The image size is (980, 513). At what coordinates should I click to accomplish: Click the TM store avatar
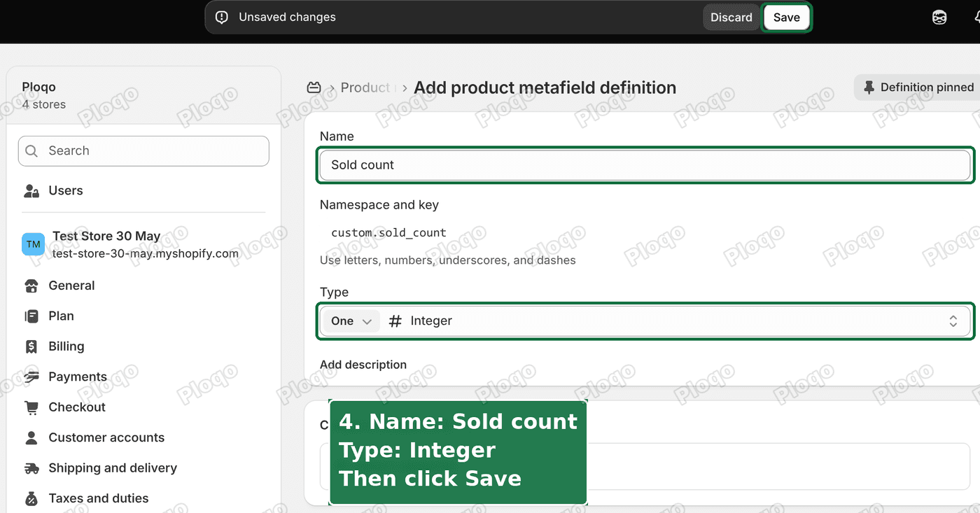(x=33, y=244)
